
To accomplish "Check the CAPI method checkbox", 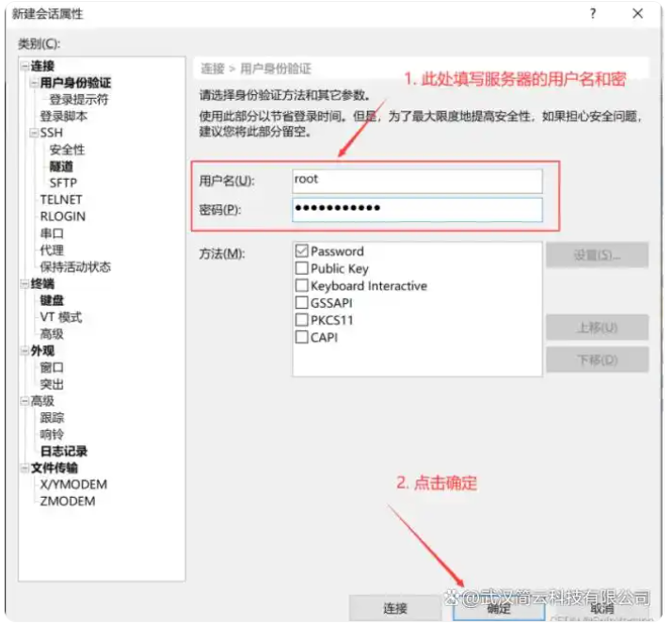I will (x=302, y=337).
